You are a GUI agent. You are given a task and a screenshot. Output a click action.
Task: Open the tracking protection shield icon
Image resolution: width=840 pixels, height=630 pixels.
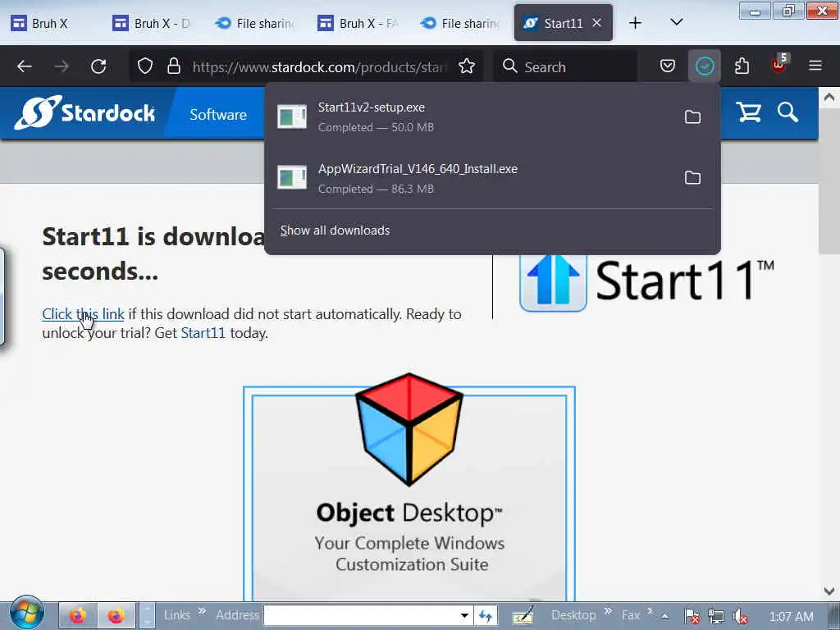tap(145, 66)
